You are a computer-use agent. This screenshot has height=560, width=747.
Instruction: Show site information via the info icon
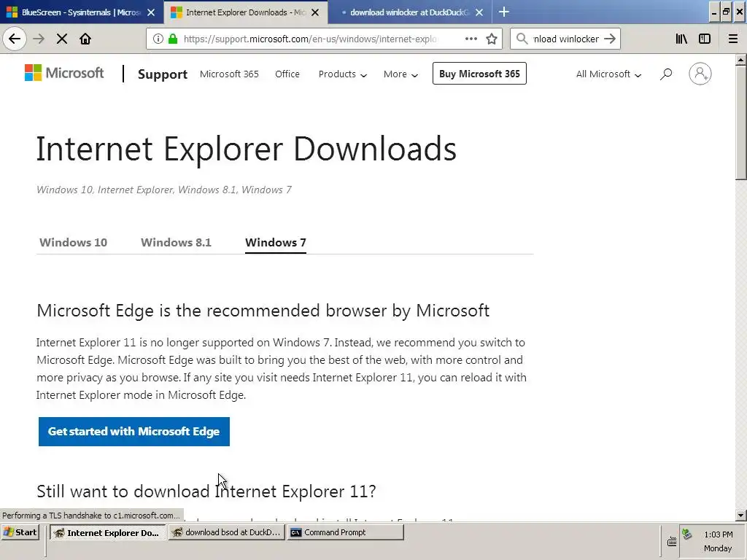pyautogui.click(x=158, y=39)
